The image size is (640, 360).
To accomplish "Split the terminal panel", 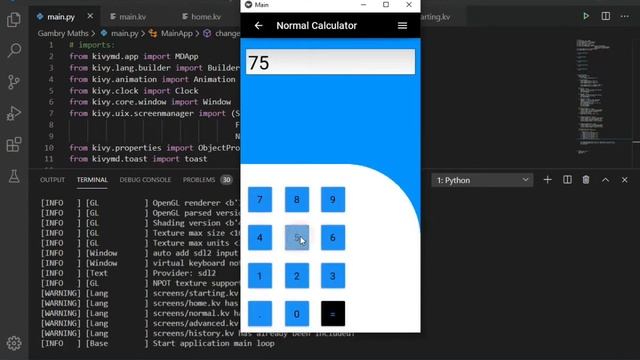I will [567, 180].
